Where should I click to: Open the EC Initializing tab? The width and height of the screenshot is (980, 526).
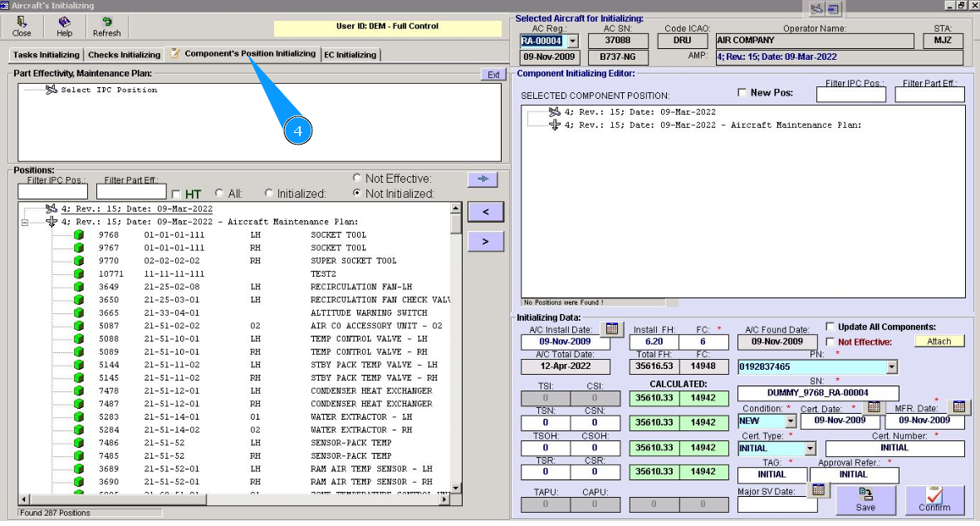[x=350, y=55]
